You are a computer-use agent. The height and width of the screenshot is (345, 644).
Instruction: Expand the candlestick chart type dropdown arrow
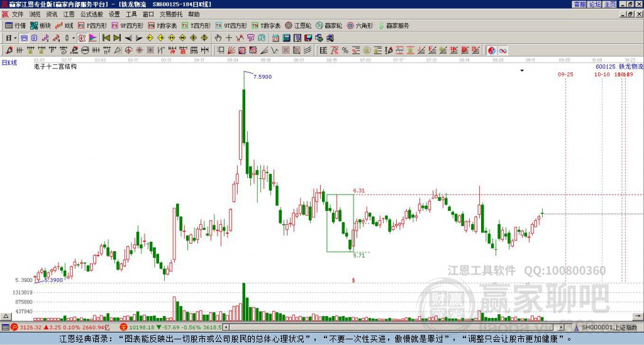pos(74,38)
